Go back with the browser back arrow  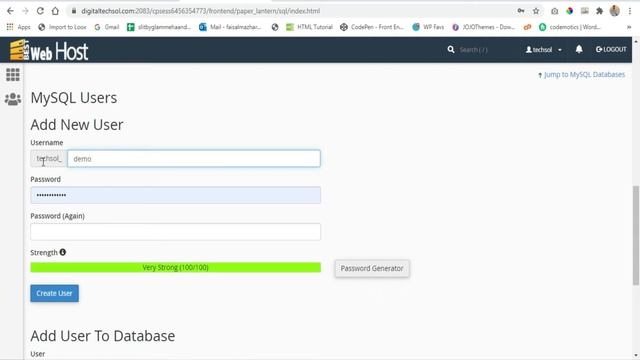coord(10,11)
